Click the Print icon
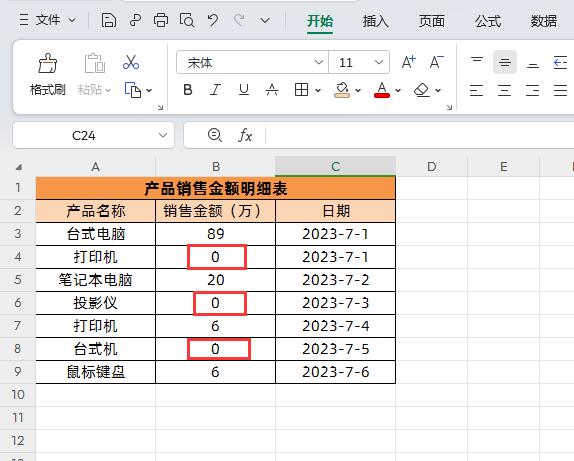This screenshot has width=574, height=461. click(161, 20)
